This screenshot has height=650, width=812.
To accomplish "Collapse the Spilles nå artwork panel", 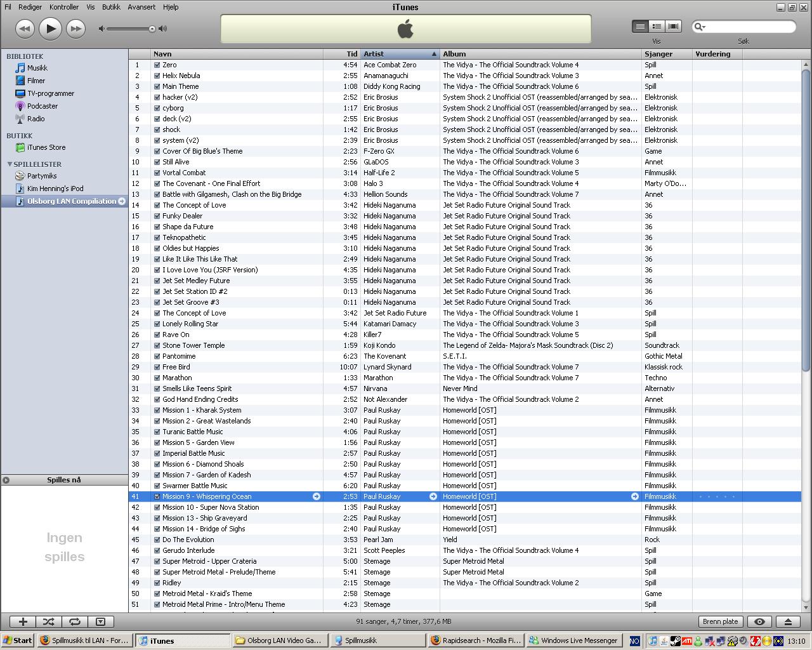I will click(x=6, y=480).
